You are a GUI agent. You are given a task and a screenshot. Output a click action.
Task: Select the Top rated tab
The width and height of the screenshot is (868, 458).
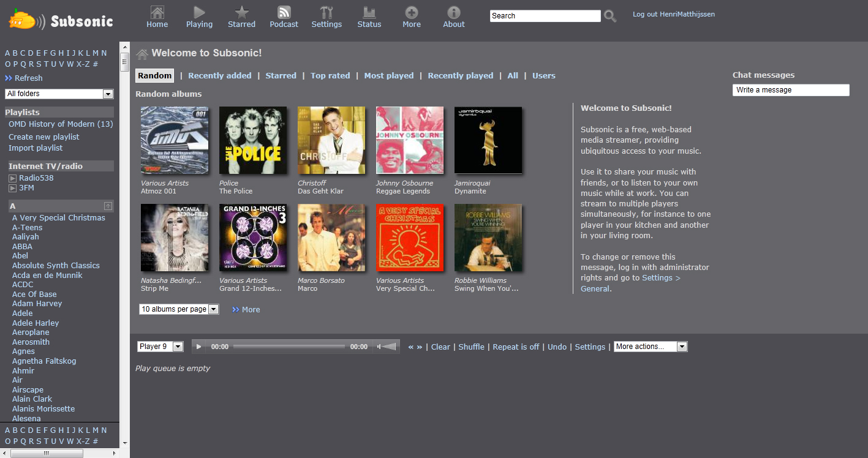[x=330, y=76]
